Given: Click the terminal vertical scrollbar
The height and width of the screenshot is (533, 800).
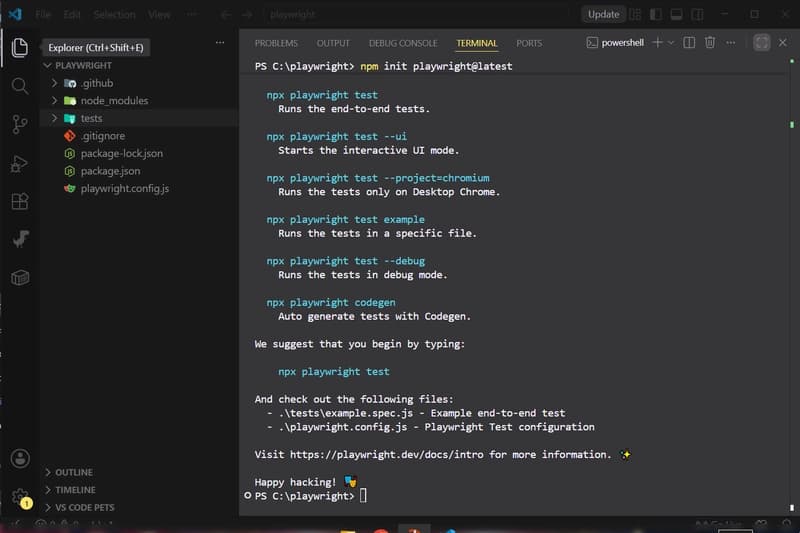Looking at the screenshot, I should tap(792, 286).
